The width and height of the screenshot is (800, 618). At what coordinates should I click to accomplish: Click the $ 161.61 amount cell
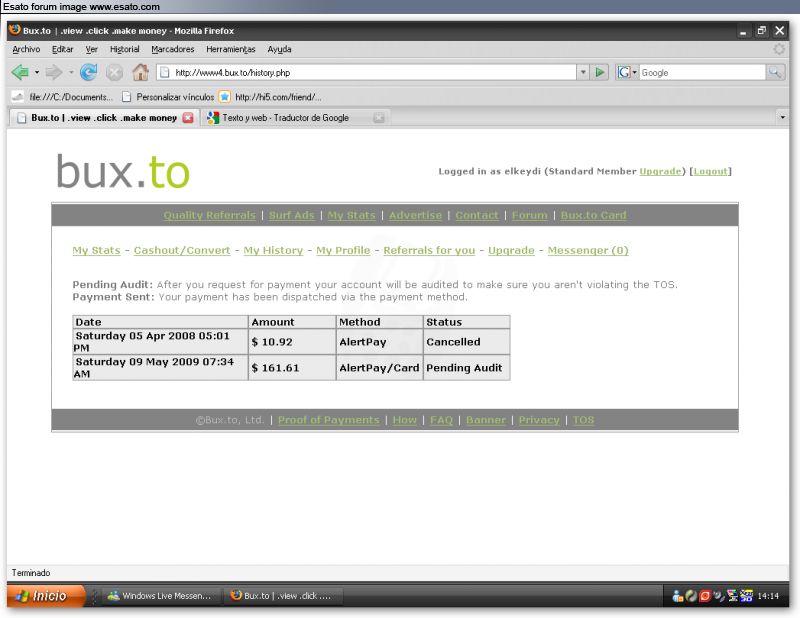[292, 367]
